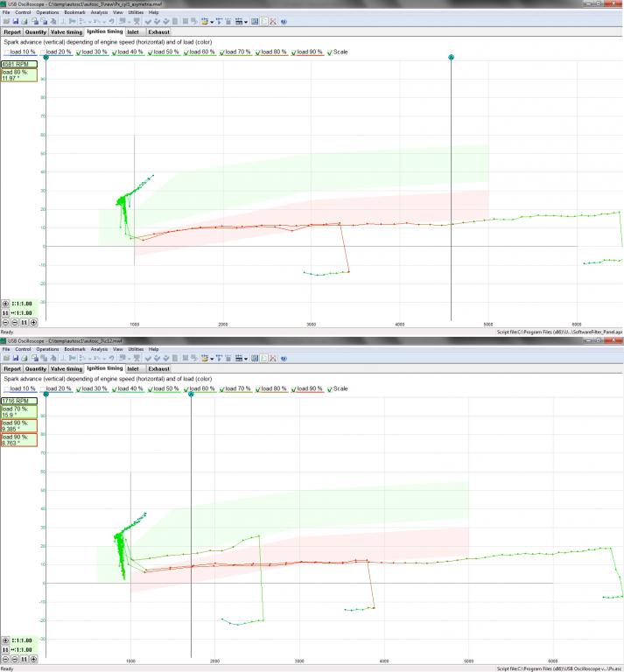Open the File menu in the top window
Screen dimensions: 624x672
[x=6, y=12]
